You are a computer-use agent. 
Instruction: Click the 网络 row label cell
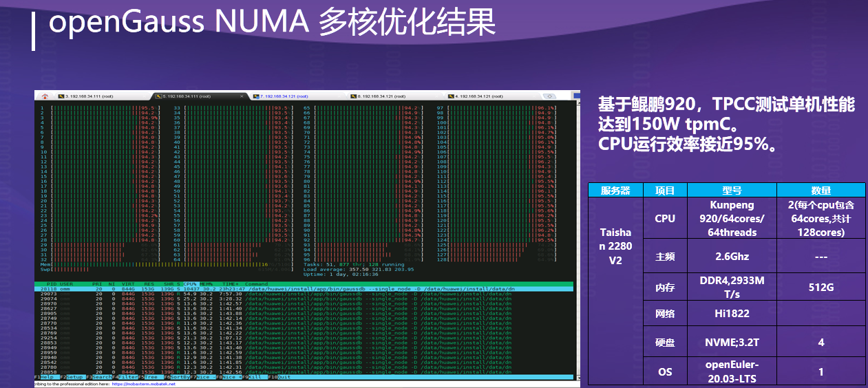tap(665, 312)
